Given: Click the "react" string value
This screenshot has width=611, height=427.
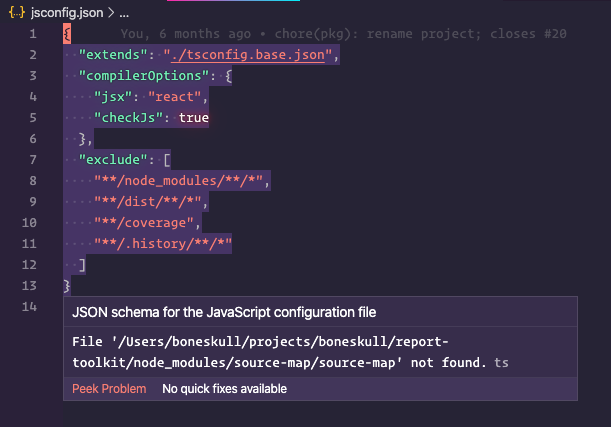Looking at the screenshot, I should (175, 97).
